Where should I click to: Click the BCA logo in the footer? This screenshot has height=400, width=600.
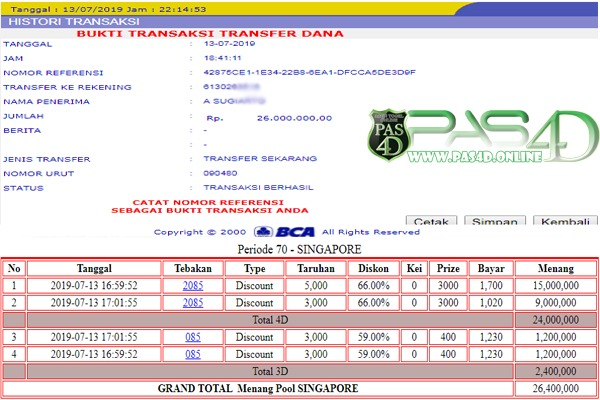coord(284,232)
